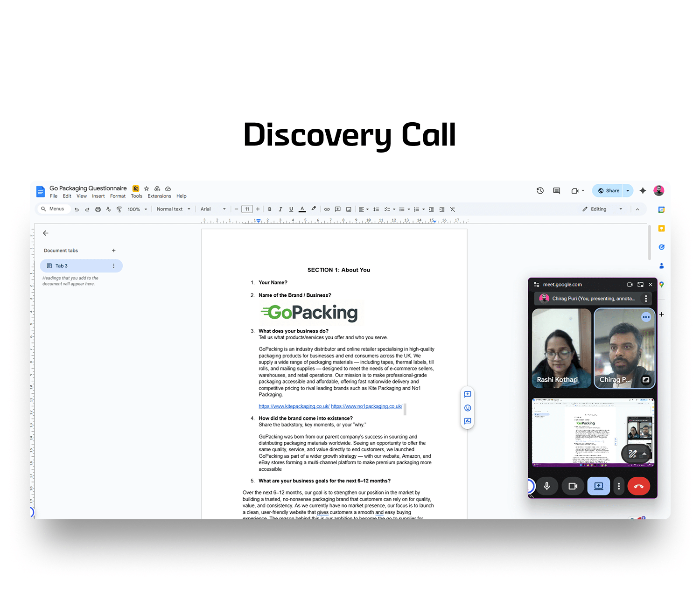Open the Arial font dropdown

(x=213, y=209)
